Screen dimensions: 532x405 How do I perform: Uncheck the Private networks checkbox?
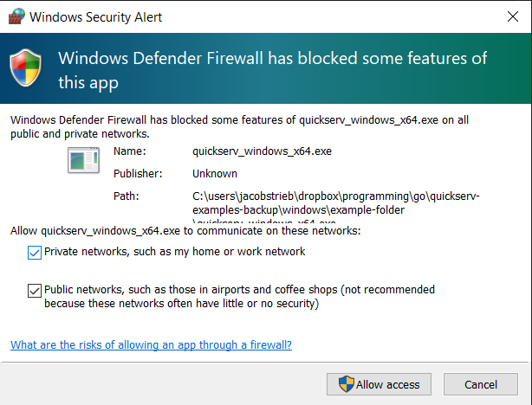(35, 252)
